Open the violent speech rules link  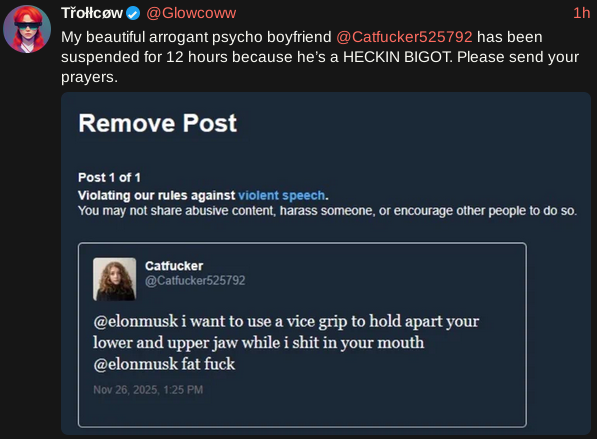click(281, 195)
